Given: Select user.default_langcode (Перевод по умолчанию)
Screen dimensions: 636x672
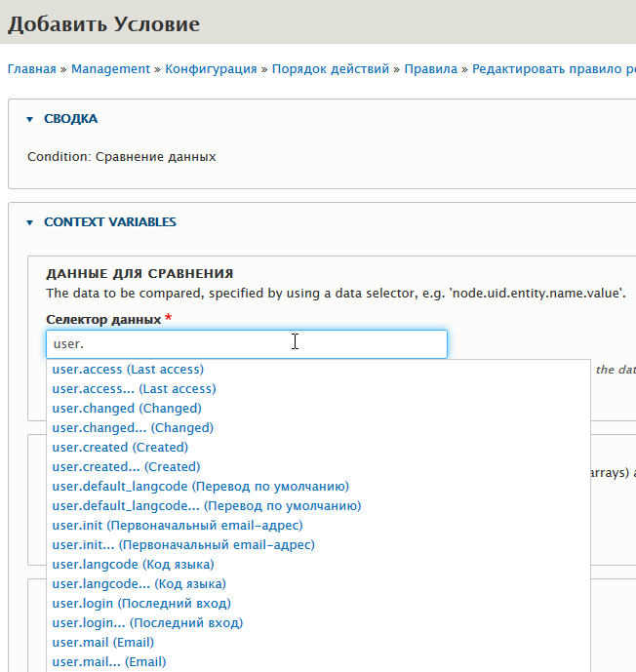Looking at the screenshot, I should 200,487.
